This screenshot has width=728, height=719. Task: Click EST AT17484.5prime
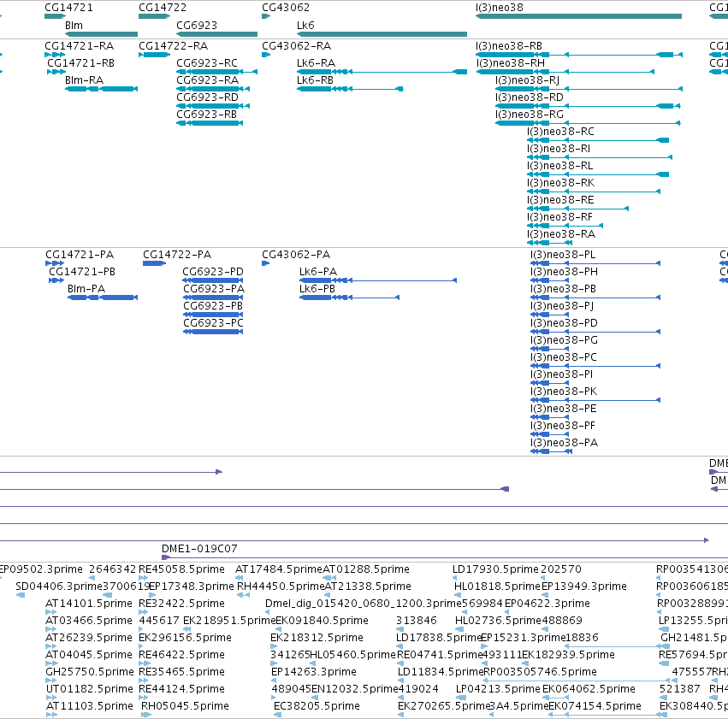click(240, 578)
